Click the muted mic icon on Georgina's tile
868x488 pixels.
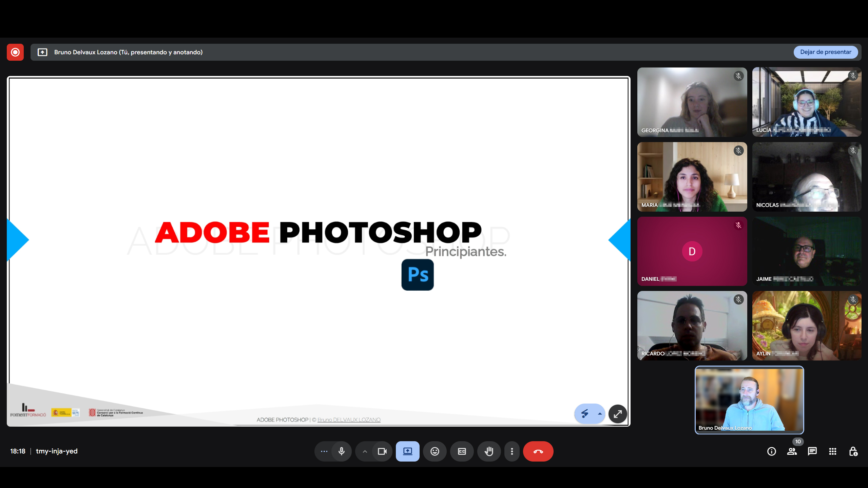pyautogui.click(x=738, y=76)
